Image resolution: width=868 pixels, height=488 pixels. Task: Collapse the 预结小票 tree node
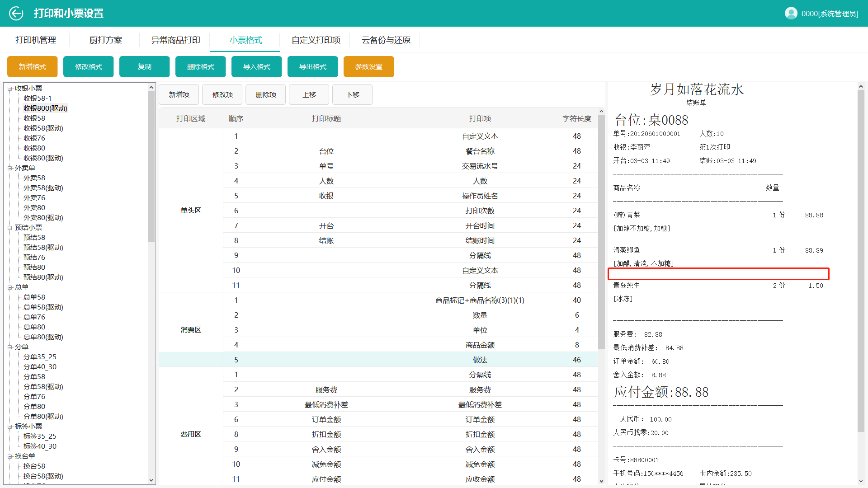pyautogui.click(x=9, y=228)
